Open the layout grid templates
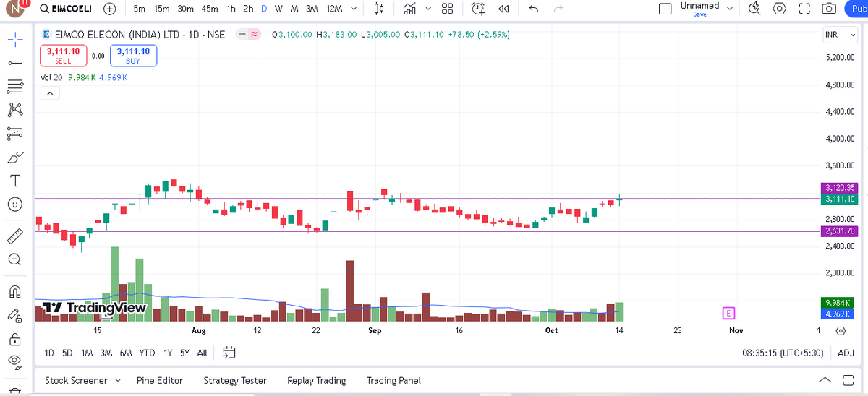 click(447, 9)
